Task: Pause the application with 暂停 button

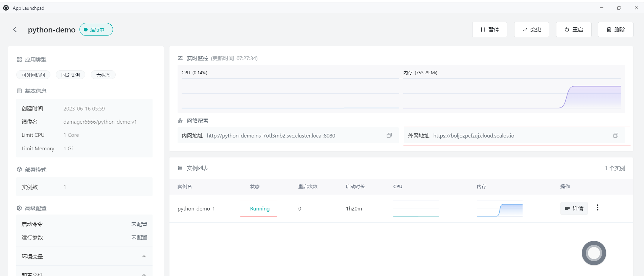Action: click(489, 30)
